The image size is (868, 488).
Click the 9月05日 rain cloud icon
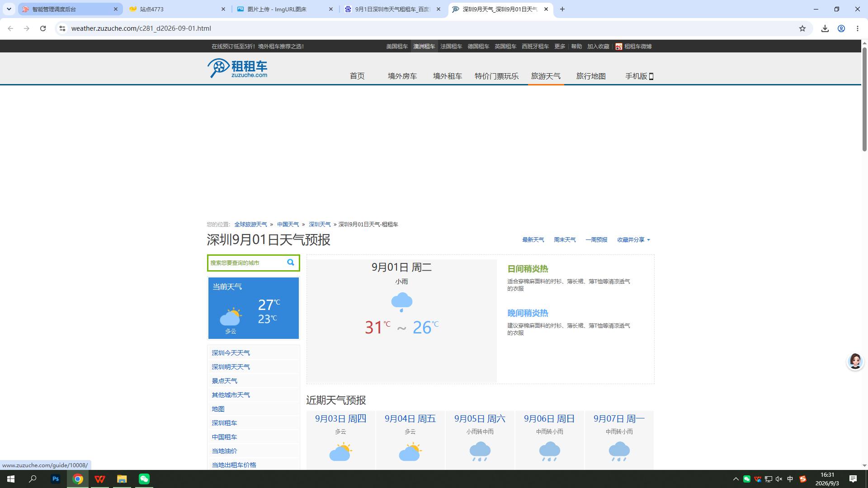480,452
